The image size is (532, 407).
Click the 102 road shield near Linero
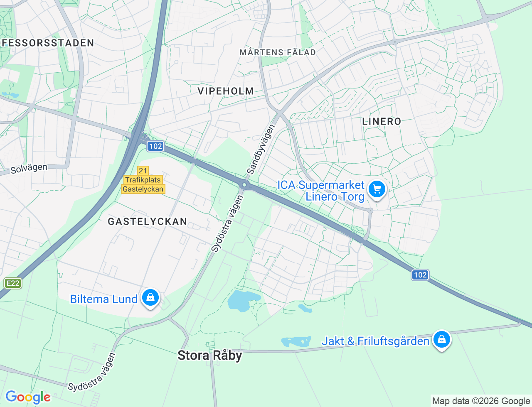coord(420,275)
